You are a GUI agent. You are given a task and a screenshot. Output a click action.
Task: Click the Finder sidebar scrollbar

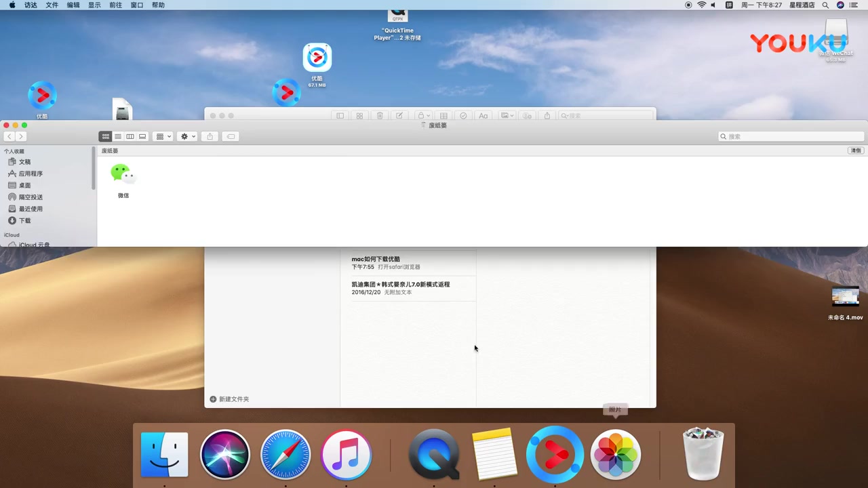94,168
